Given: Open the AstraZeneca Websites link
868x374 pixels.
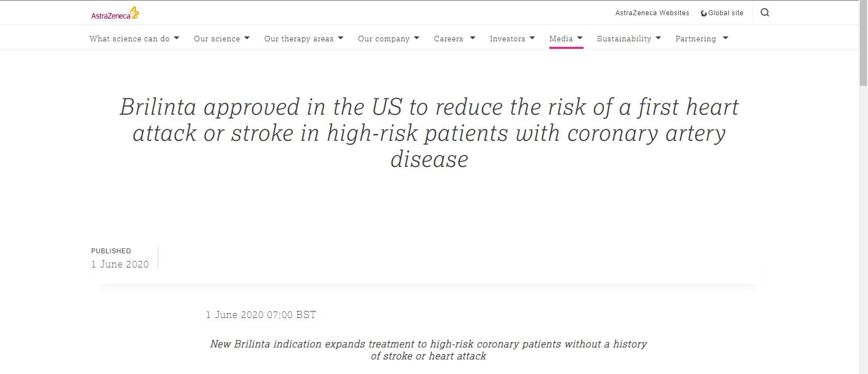Looking at the screenshot, I should tap(652, 13).
